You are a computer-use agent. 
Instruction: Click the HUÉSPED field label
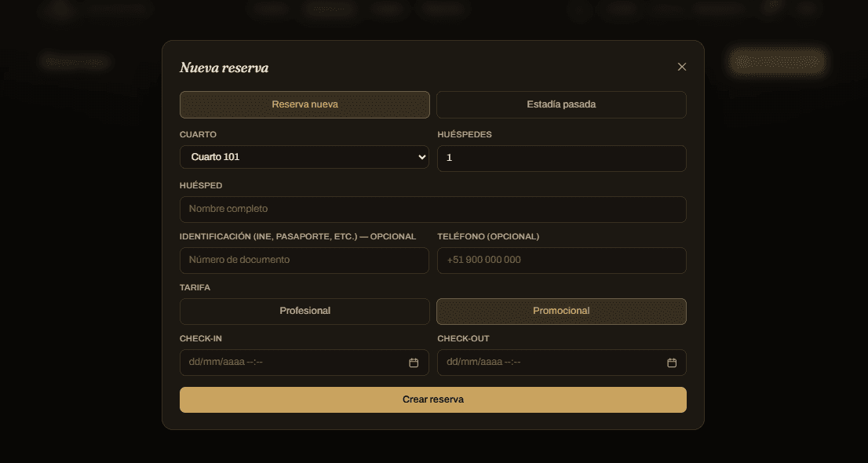[201, 185]
